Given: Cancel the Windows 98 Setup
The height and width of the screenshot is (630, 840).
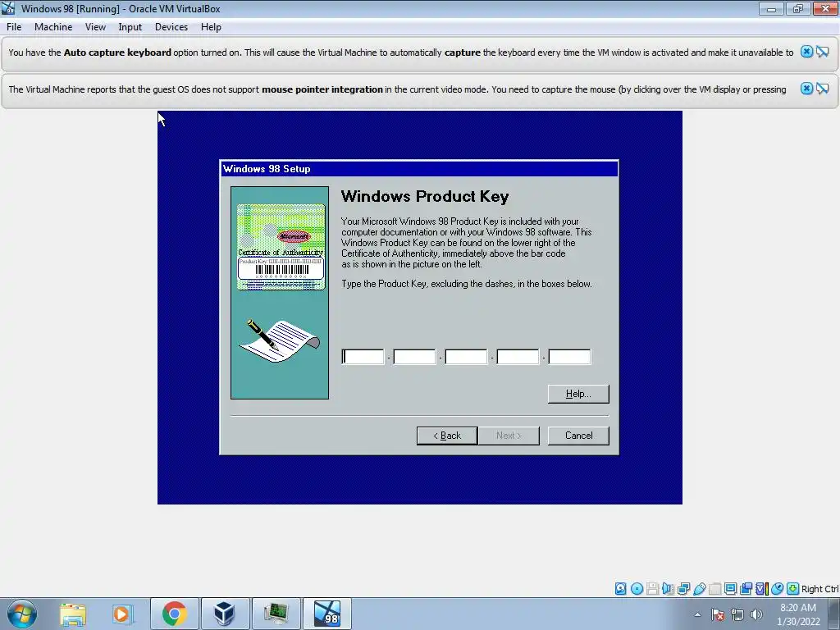Looking at the screenshot, I should (x=578, y=436).
